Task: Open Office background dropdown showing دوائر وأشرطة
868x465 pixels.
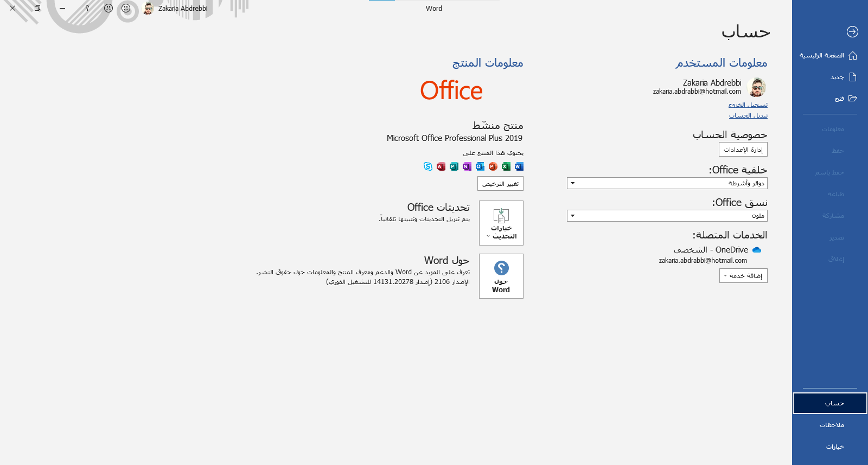Action: (667, 183)
